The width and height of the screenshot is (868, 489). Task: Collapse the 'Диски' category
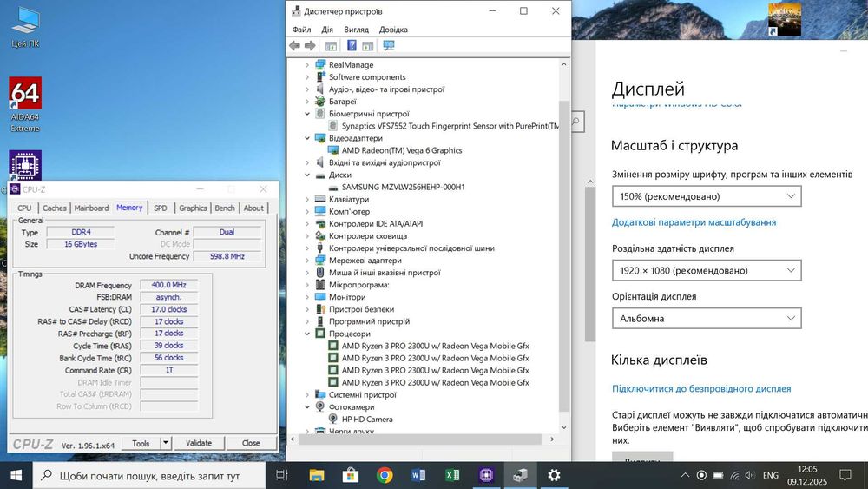coord(307,175)
